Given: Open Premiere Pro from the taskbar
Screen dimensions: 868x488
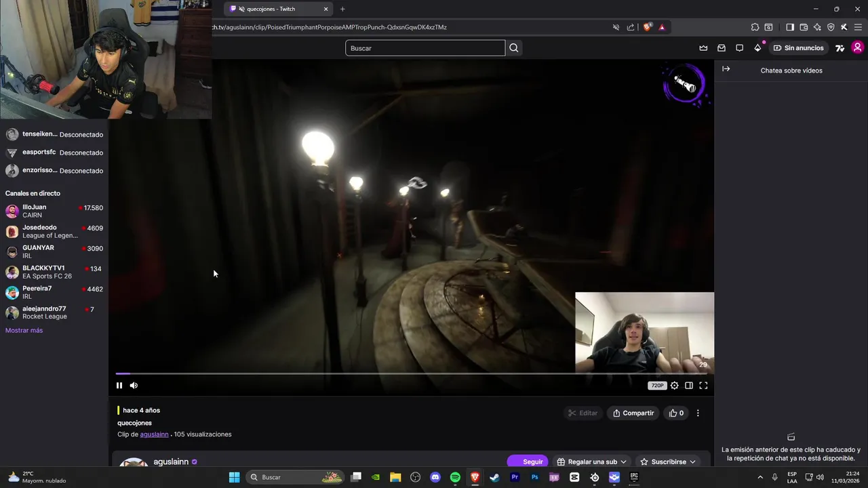Looking at the screenshot, I should tap(515, 477).
